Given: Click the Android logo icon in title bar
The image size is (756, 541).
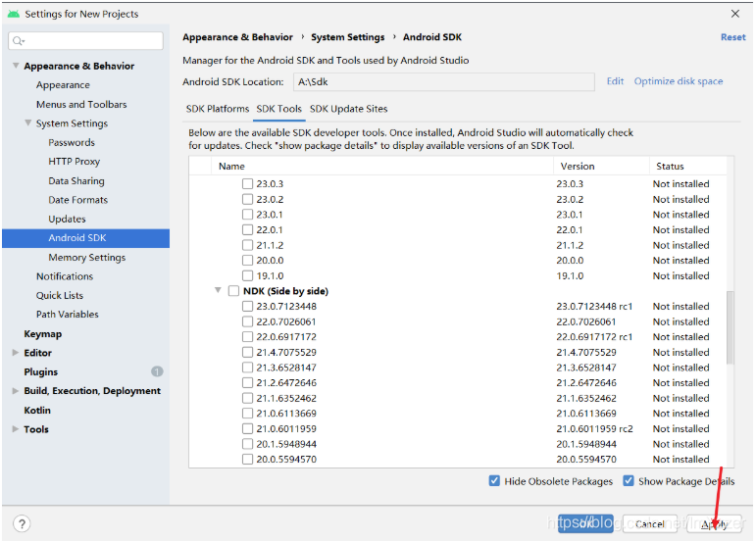Looking at the screenshot, I should (14, 14).
